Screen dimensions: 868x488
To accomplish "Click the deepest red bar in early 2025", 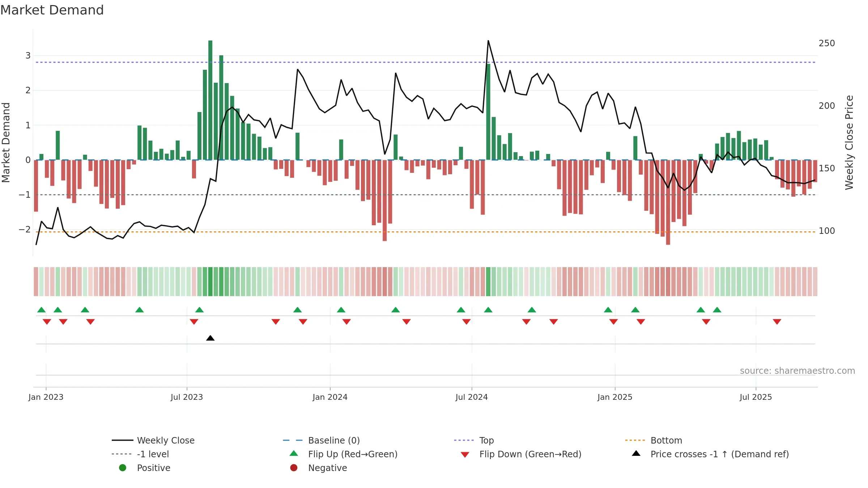I will (668, 202).
